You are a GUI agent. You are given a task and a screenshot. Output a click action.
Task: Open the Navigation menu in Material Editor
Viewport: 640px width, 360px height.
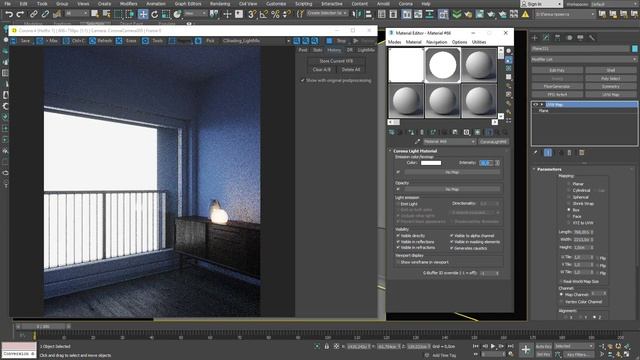point(436,42)
